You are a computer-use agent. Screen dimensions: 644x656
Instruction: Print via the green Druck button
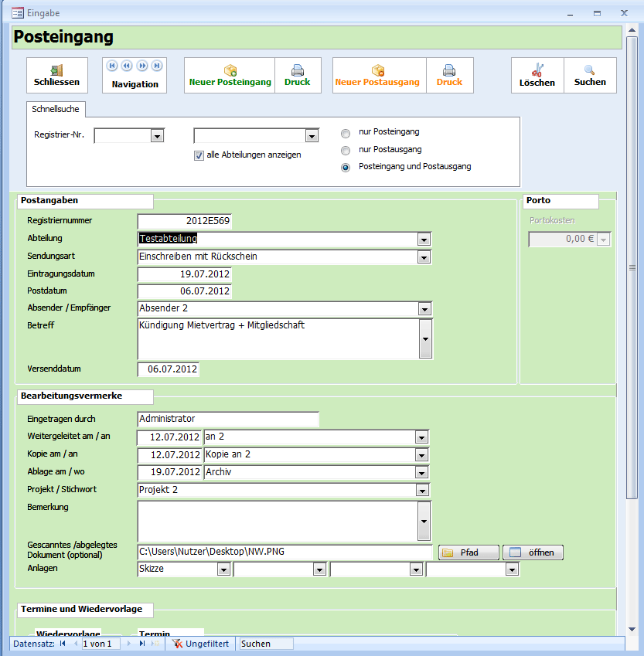tap(298, 75)
